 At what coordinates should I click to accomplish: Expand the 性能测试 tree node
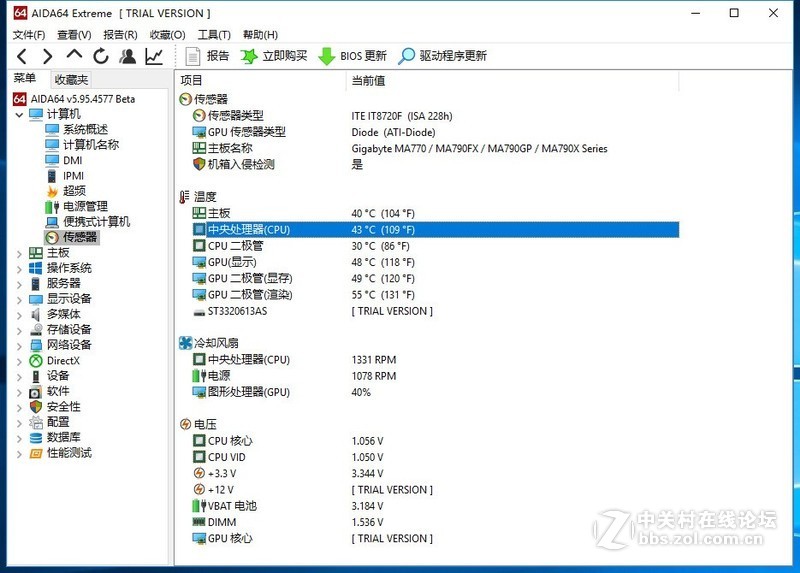click(19, 454)
